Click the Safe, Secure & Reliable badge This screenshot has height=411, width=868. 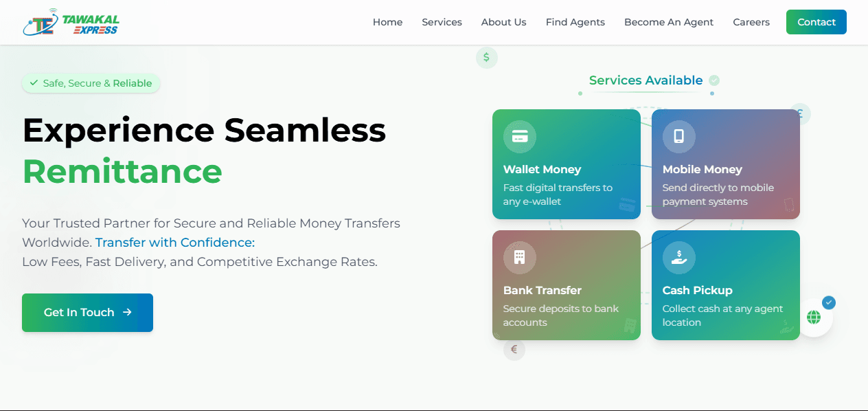click(x=91, y=83)
